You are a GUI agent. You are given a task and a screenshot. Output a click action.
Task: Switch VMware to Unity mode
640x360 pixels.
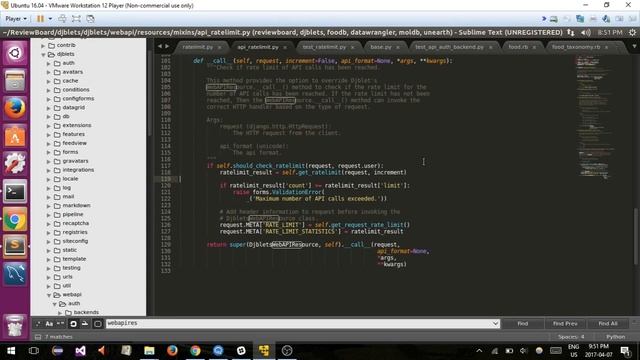coord(91,19)
